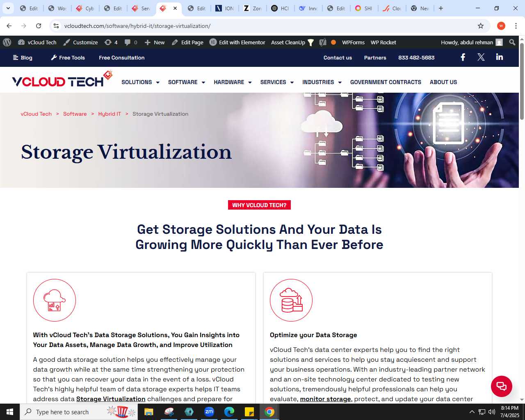Screen dimensions: 525x420
Task: Open the Customize theme editor
Action: tap(81, 42)
